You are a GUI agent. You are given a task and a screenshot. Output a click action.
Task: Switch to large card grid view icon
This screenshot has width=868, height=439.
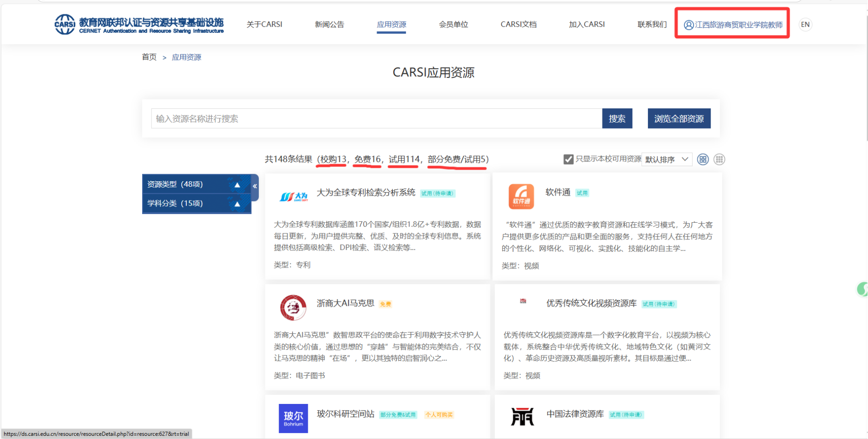click(x=703, y=159)
